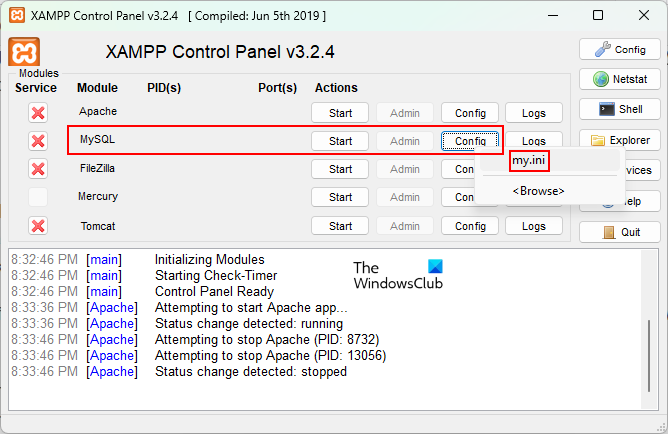The image size is (668, 434).
Task: Click the Service column header
Action: [x=36, y=88]
